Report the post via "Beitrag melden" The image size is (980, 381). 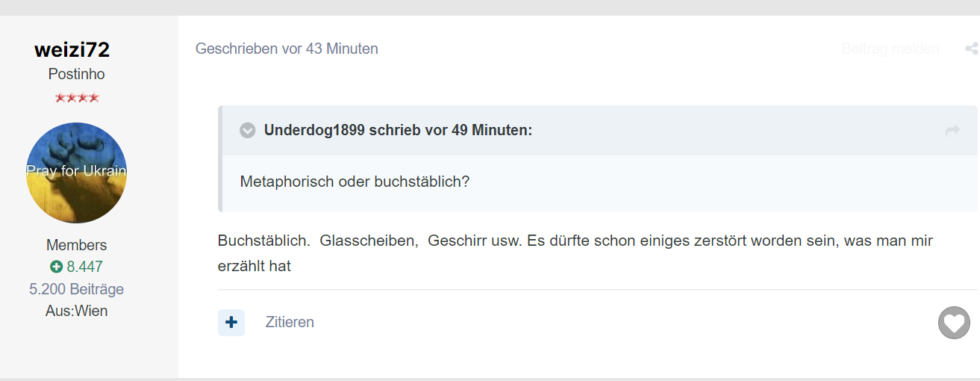pos(890,49)
